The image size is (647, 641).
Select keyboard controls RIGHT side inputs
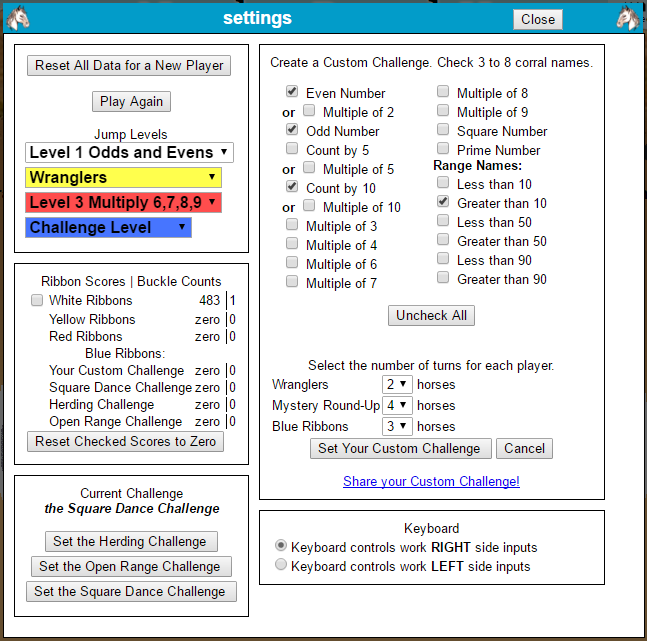tap(281, 547)
